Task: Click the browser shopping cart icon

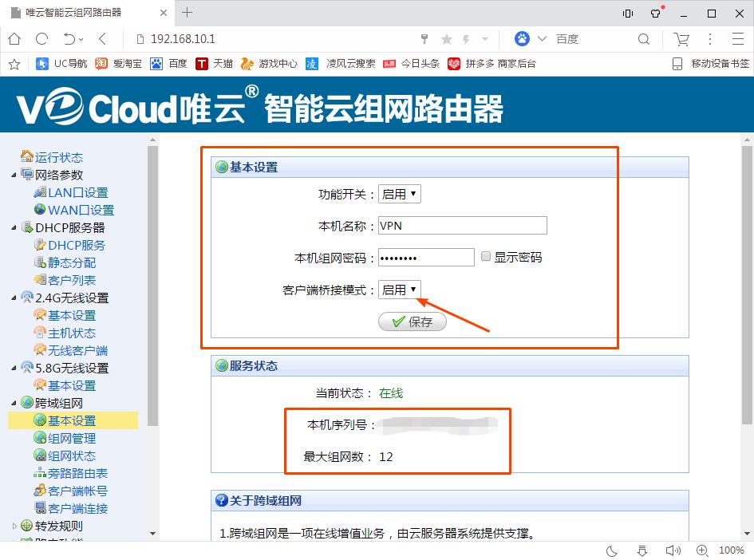Action: point(682,38)
